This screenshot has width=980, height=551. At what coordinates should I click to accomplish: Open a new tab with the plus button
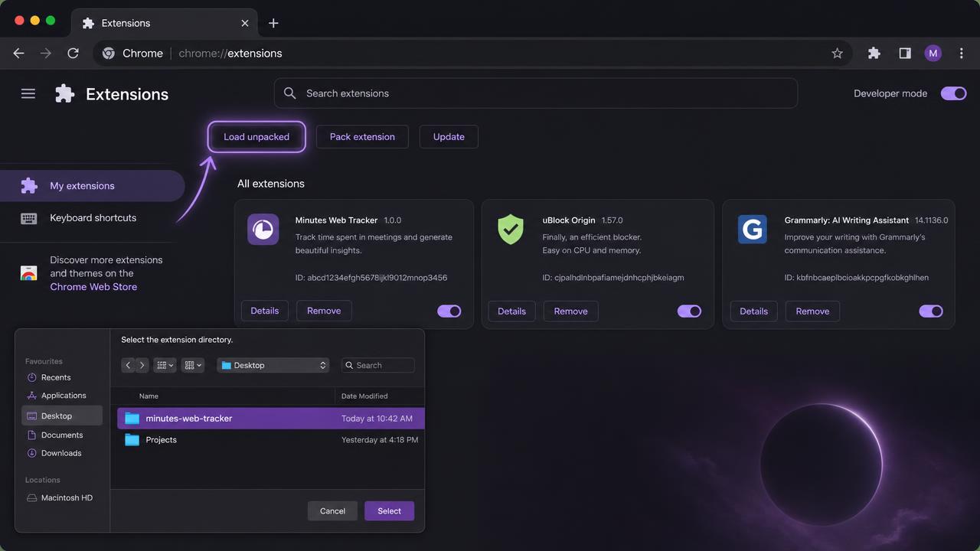click(x=273, y=23)
